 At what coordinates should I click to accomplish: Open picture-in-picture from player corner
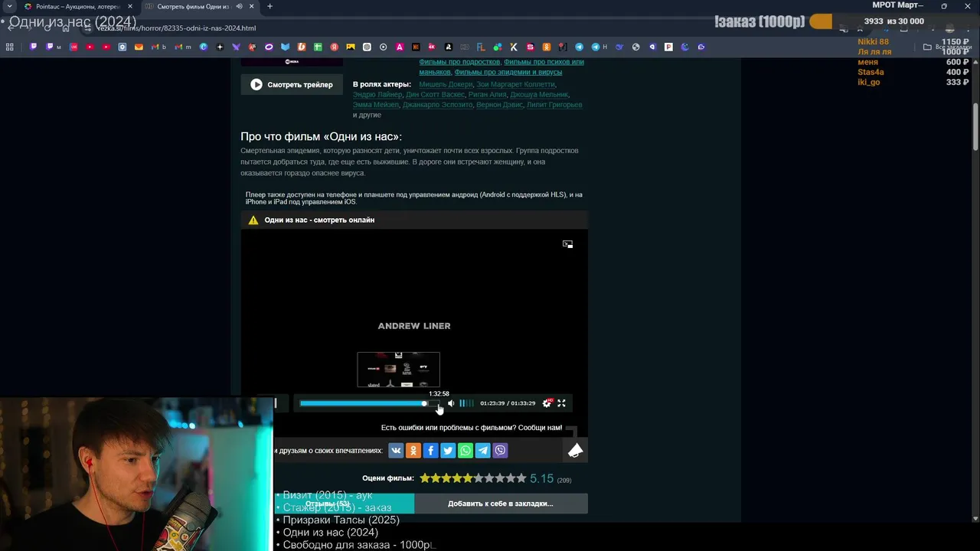pos(567,244)
